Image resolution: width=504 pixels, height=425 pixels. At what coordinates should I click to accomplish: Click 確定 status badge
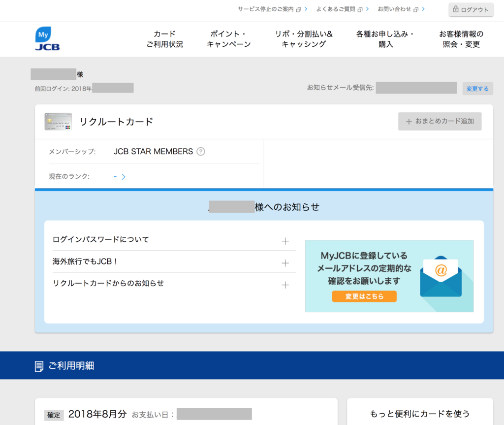pyautogui.click(x=54, y=415)
